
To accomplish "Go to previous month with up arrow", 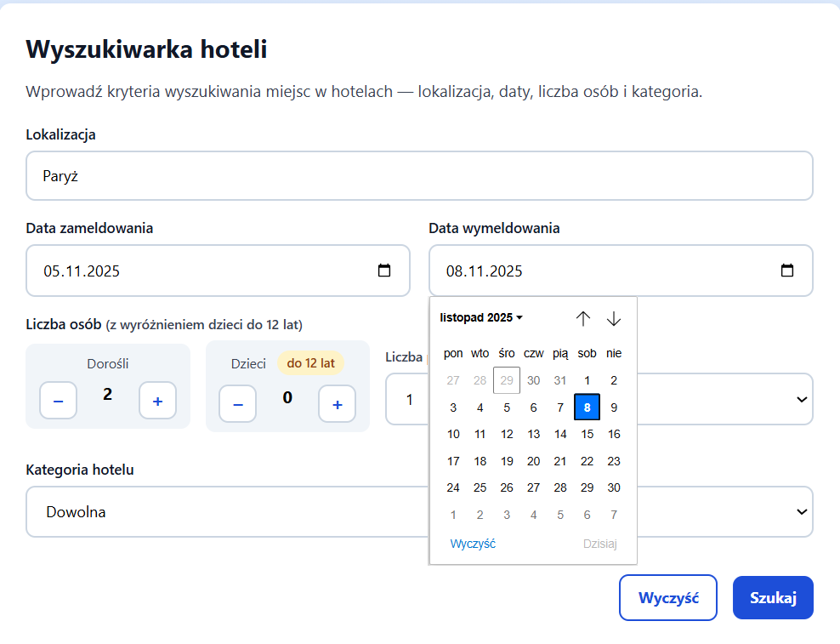I will tap(582, 318).
